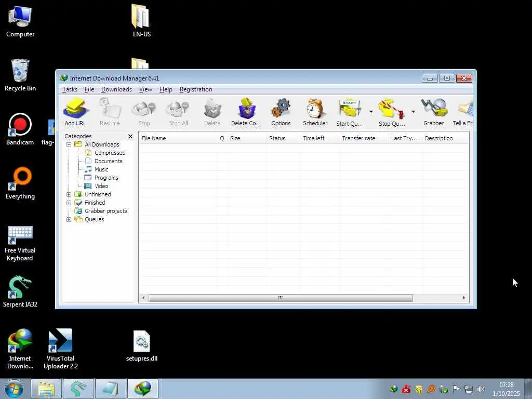Open the Registration menu

(x=196, y=89)
